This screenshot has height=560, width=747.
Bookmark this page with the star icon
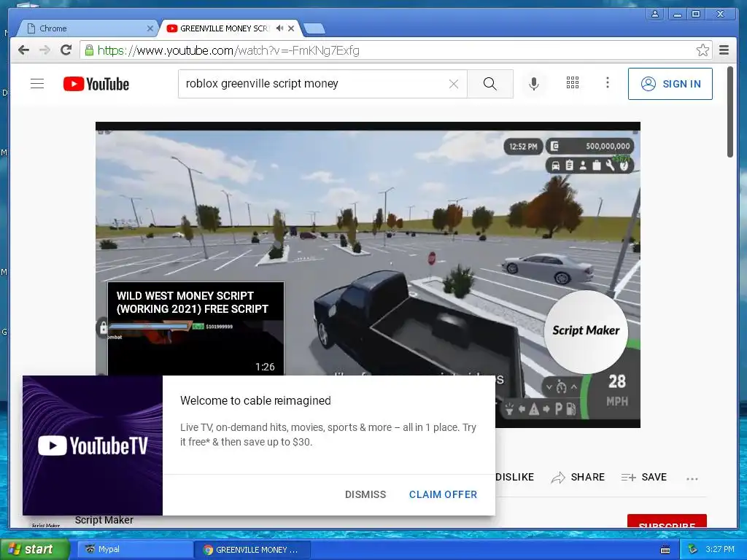[703, 50]
